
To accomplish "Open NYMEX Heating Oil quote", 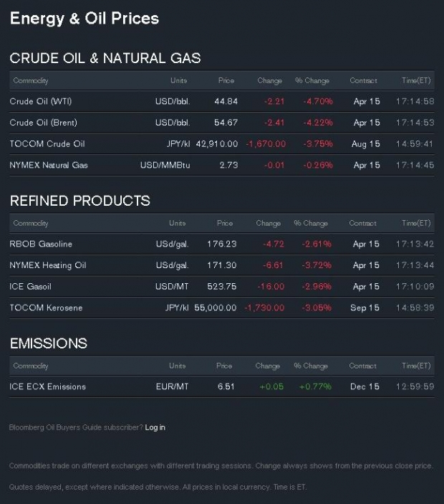I will pos(48,265).
